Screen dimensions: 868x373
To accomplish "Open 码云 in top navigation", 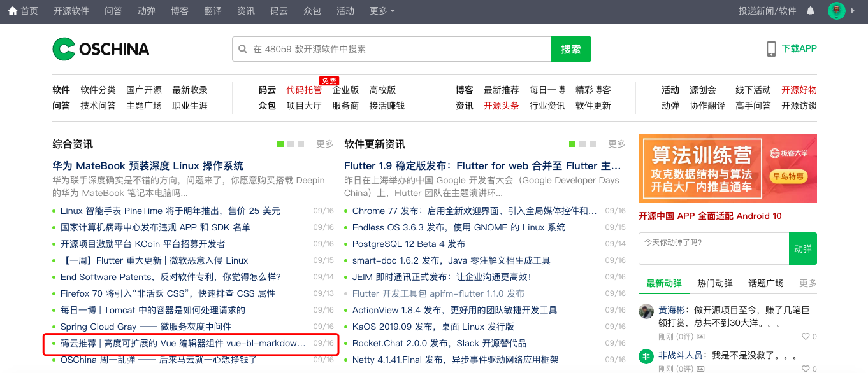I will (279, 11).
